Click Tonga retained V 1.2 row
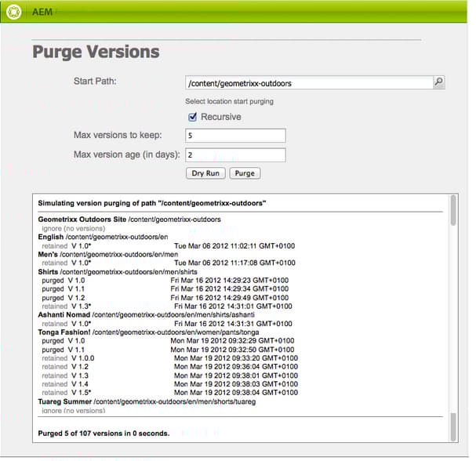This screenshot has height=461, width=476. [169, 367]
